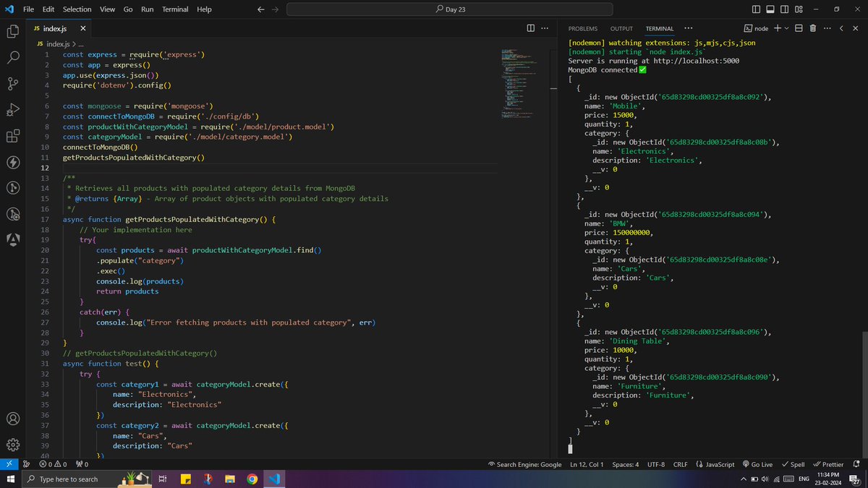Kill the terminal with trash icon
Screen dimensions: 868x488
[x=812, y=28]
